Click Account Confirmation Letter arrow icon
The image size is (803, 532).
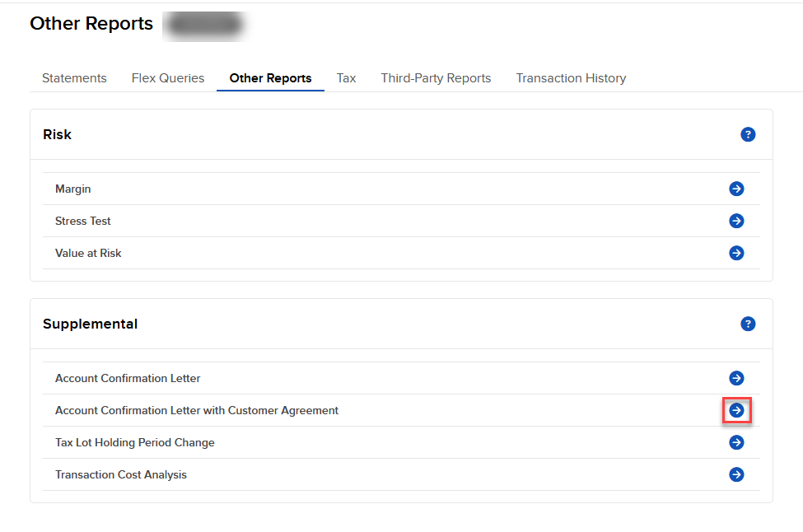pyautogui.click(x=736, y=377)
